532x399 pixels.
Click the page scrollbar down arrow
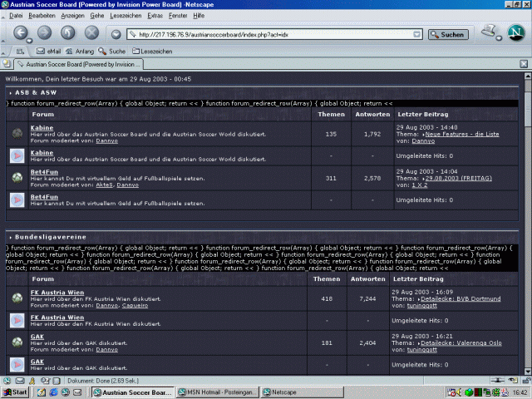click(x=528, y=372)
